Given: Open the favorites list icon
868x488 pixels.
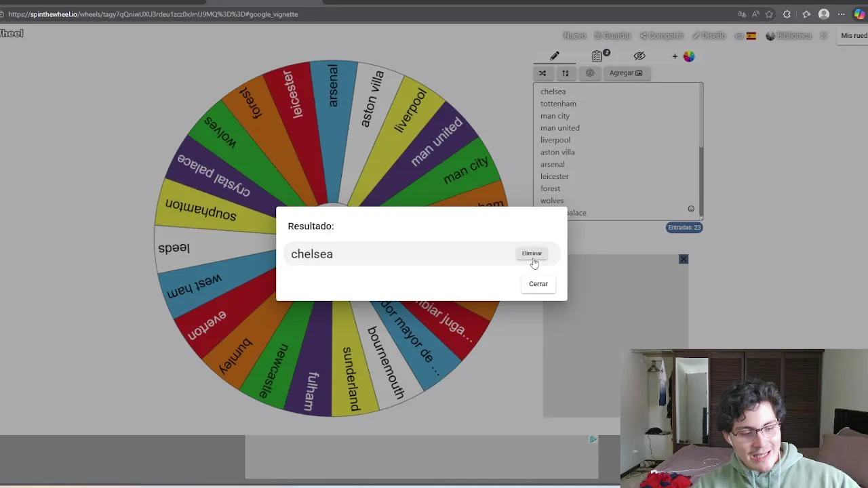Looking at the screenshot, I should 806,14.
